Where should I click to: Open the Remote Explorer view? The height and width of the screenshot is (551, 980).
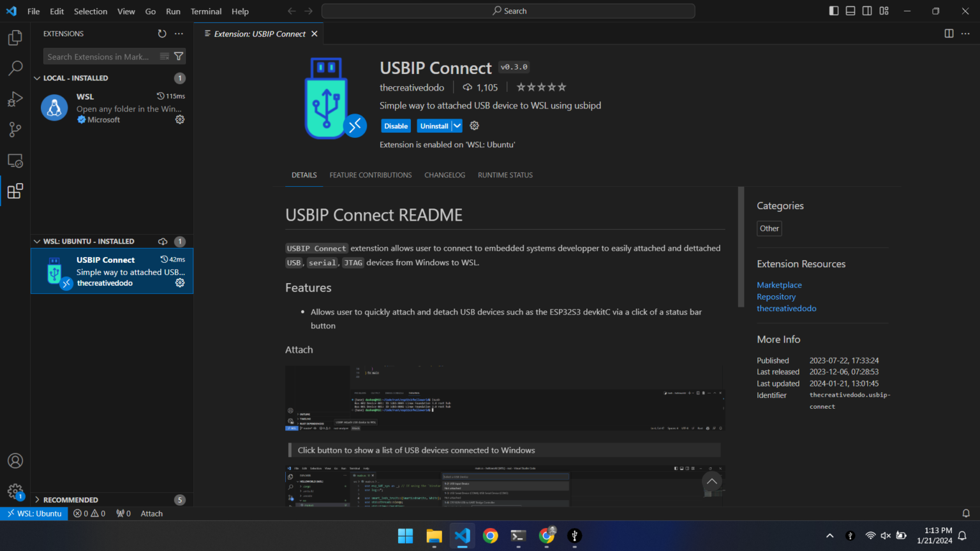pyautogui.click(x=15, y=160)
